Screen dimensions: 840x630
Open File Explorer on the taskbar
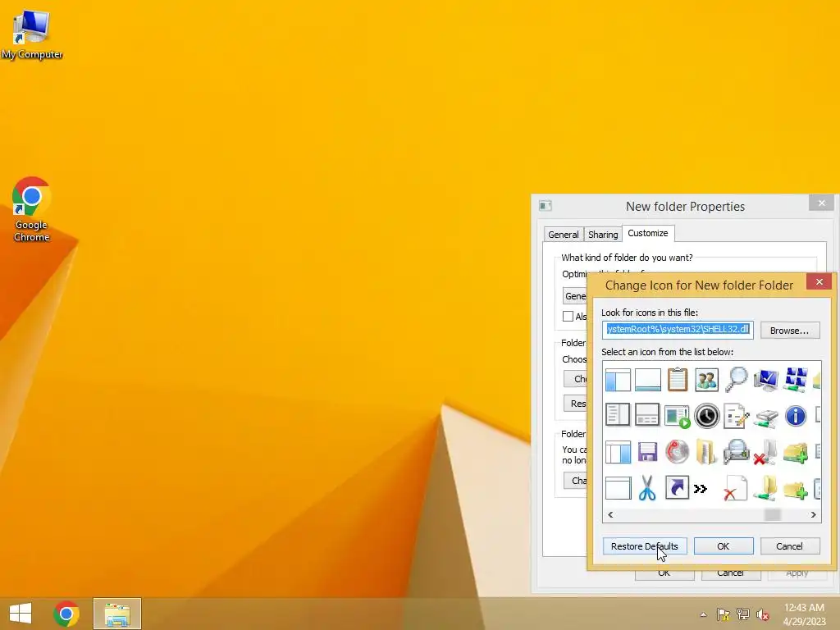[x=116, y=614]
